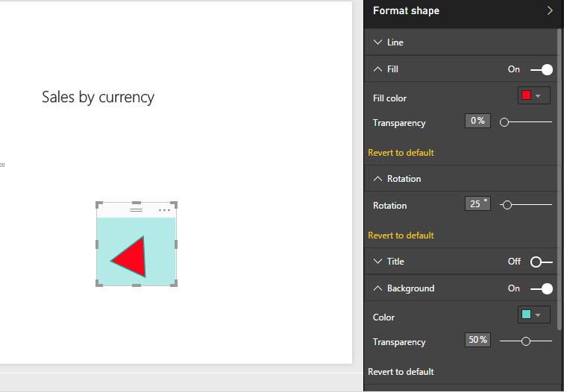Click the format pane vertical scrollbar
564x392 pixels.
560,180
